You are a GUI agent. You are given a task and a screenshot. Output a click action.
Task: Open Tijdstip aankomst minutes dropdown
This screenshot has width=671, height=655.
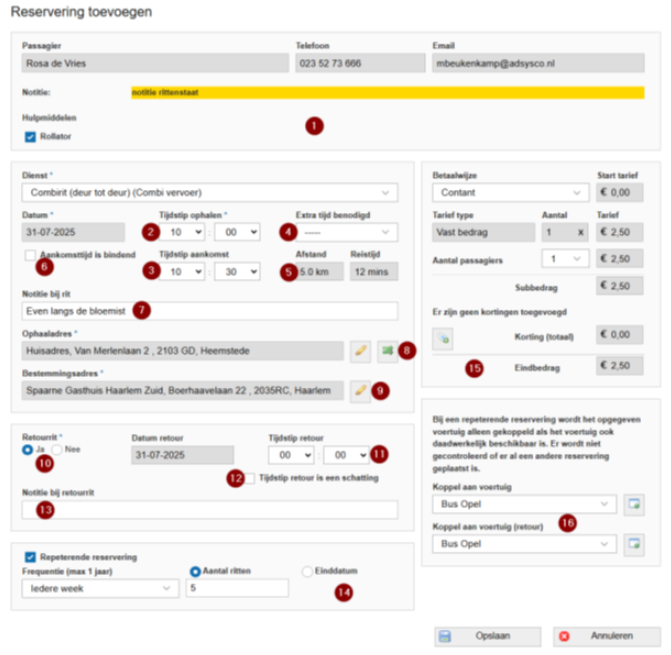click(237, 272)
